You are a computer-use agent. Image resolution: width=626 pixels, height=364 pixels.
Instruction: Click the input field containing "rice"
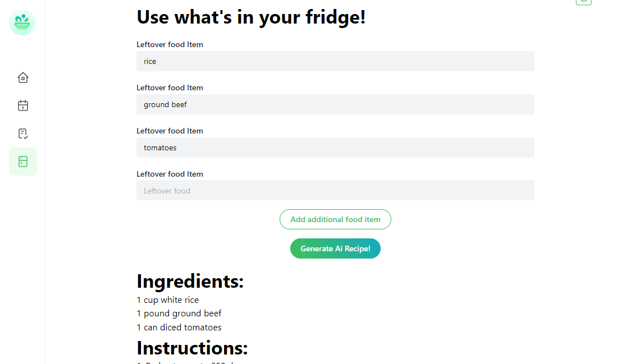(x=335, y=61)
